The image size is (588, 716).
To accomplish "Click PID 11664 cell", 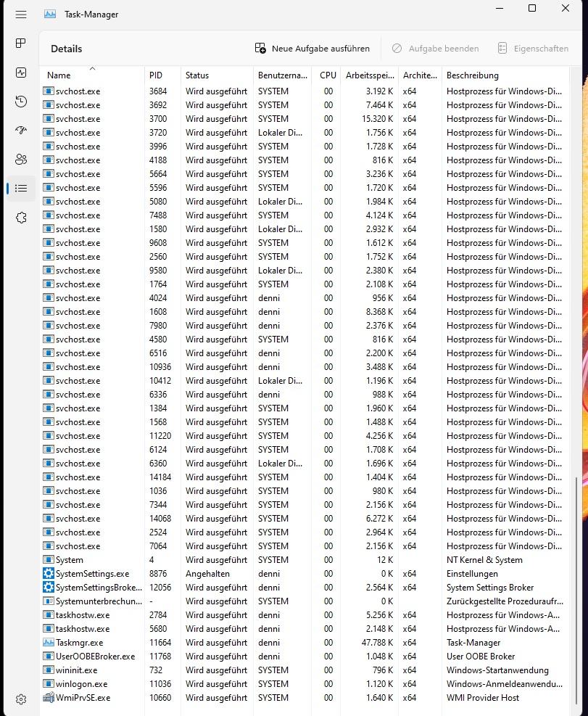I will (160, 643).
